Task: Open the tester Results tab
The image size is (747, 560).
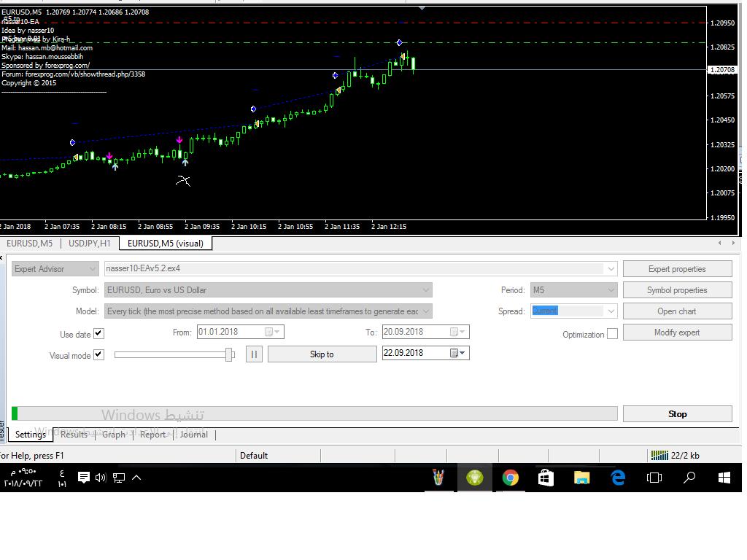Action: [74, 435]
